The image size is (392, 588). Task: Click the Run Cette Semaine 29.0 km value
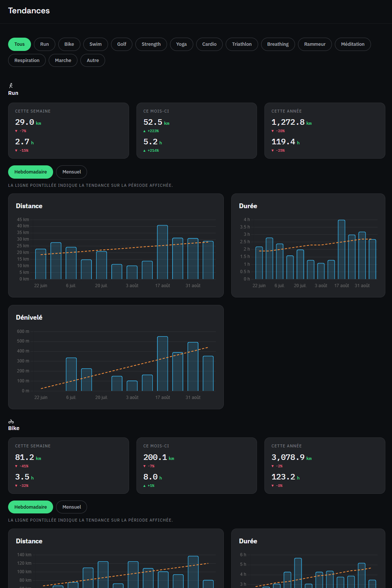[28, 122]
